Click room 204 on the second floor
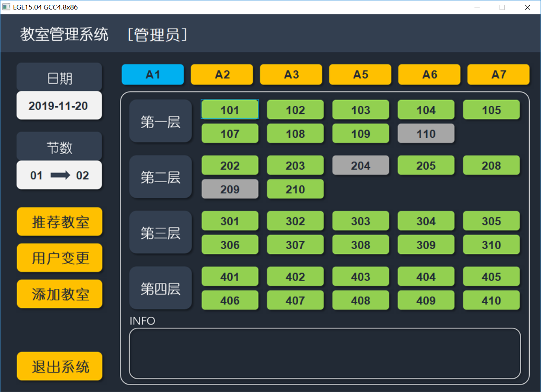 [360, 165]
